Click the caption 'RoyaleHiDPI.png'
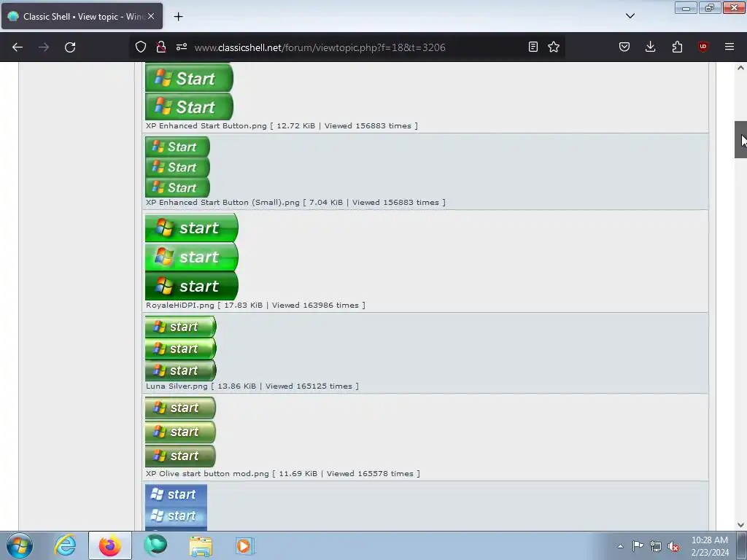The width and height of the screenshot is (747, 560). [x=180, y=306]
